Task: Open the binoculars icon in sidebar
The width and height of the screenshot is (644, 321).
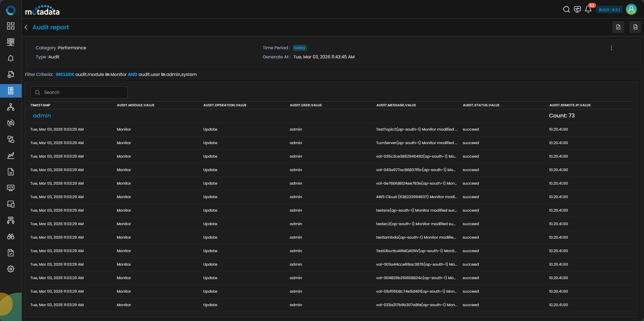Action: (11, 237)
